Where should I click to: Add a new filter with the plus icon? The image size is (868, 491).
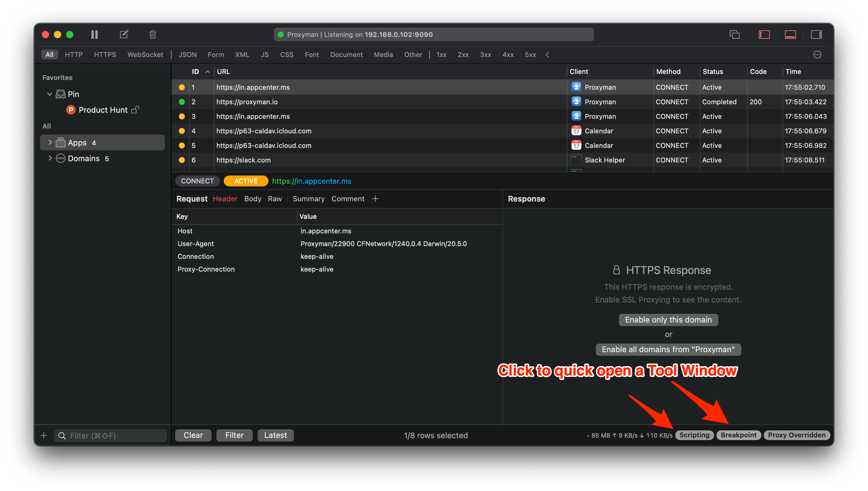44,435
